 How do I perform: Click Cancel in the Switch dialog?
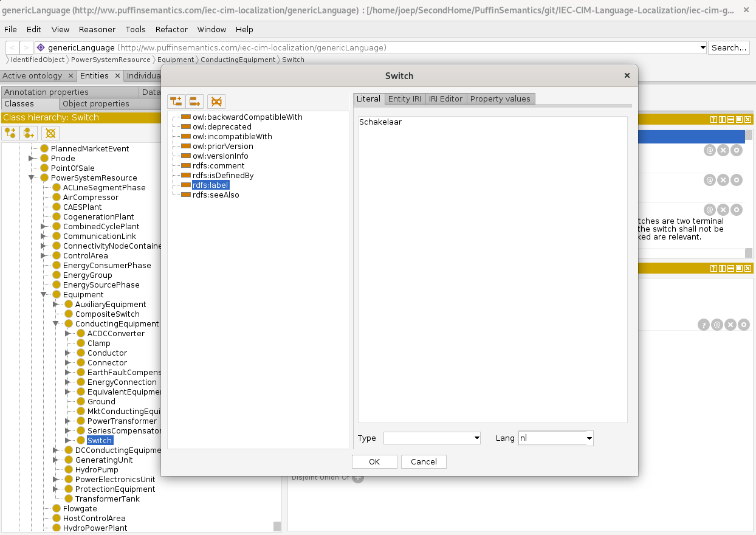(x=424, y=461)
